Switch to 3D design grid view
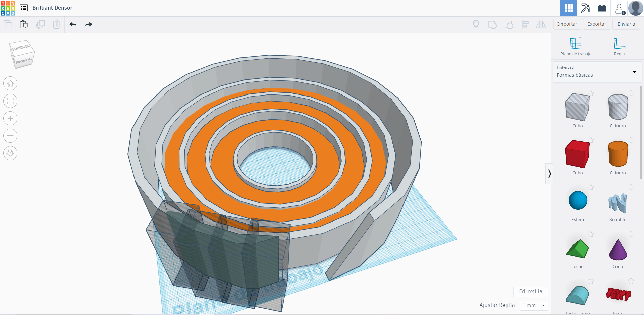Screen dimensions: 644x315 coord(569,8)
